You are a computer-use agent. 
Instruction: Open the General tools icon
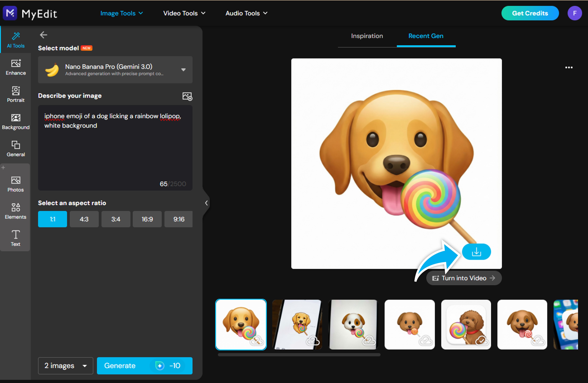tap(16, 148)
